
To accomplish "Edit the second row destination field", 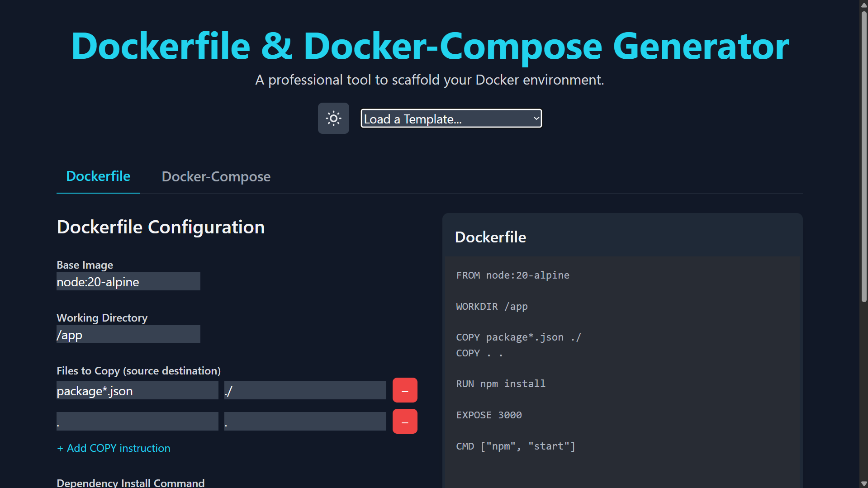I will click(x=305, y=422).
